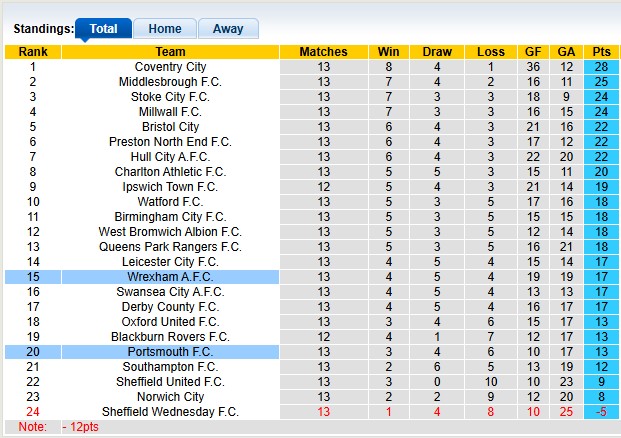Open Ipswich Town F.C. team page

coord(170,187)
